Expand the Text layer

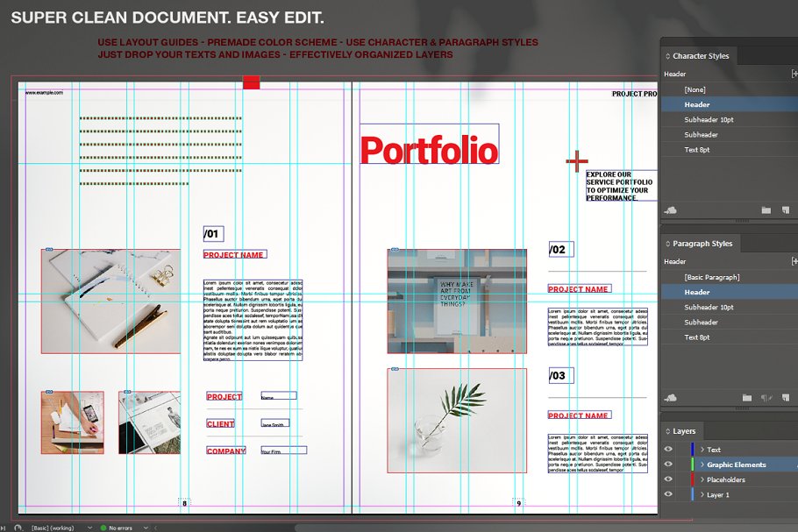[x=702, y=450]
